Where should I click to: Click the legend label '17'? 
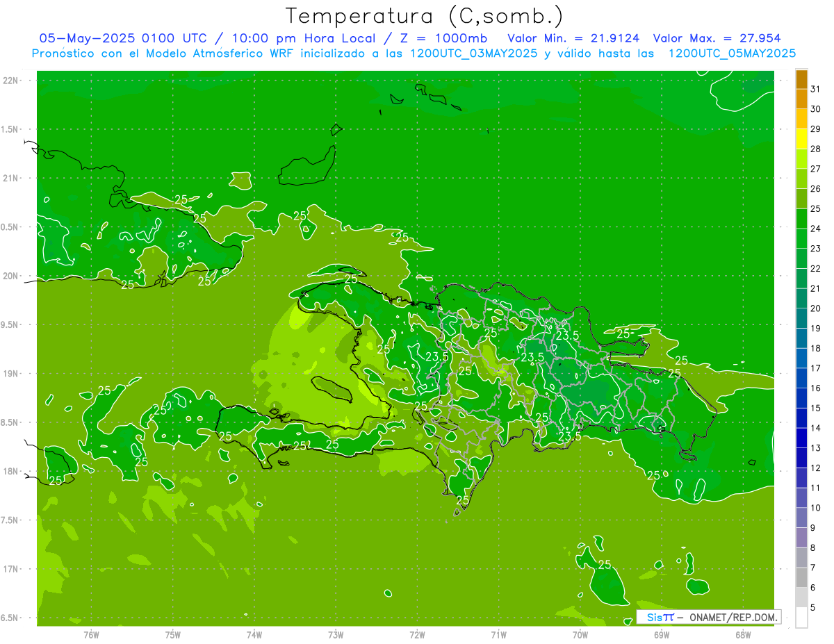coord(815,368)
